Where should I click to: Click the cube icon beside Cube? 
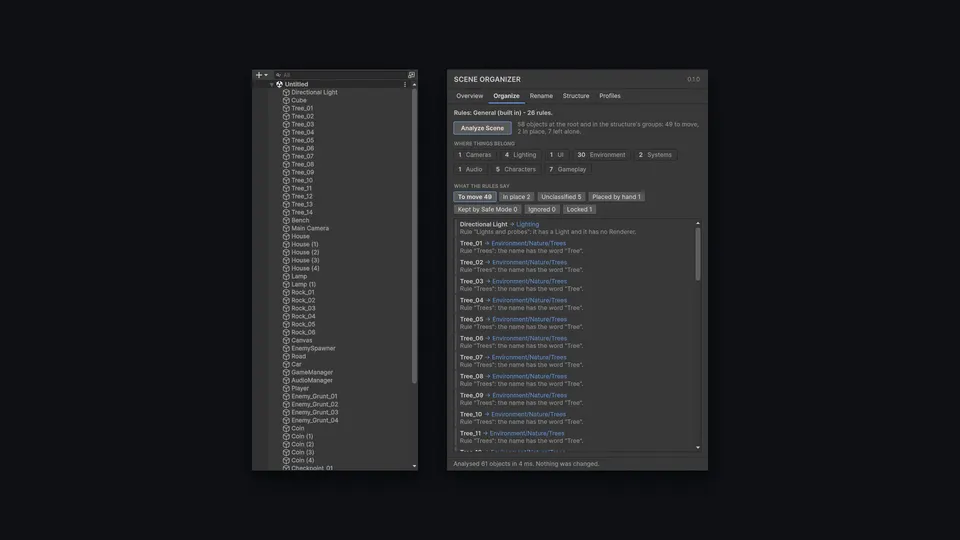[x=286, y=100]
